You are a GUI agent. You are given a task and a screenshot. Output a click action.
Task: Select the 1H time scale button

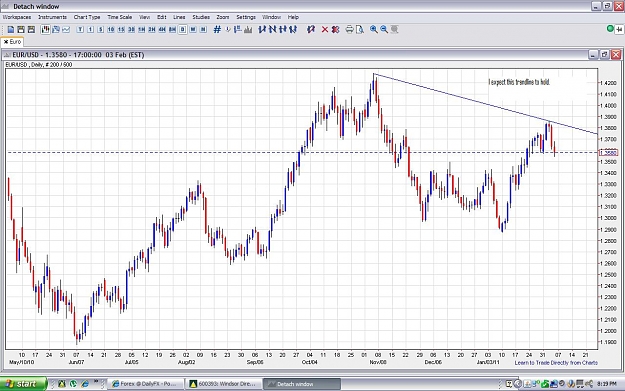click(142, 29)
